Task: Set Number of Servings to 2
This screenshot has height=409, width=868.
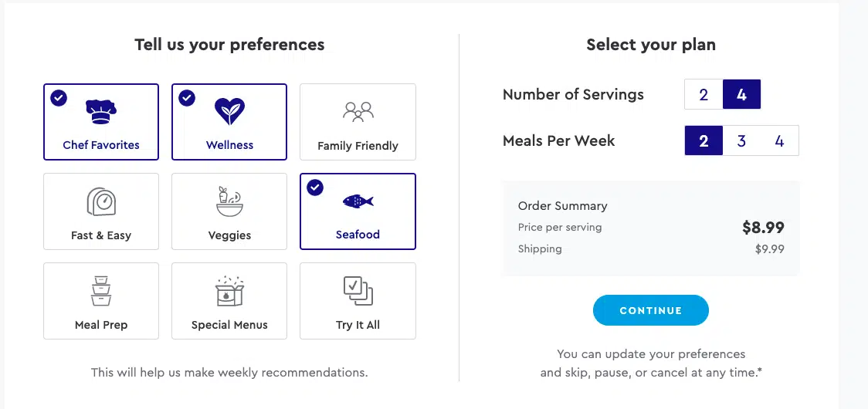Action: click(704, 95)
